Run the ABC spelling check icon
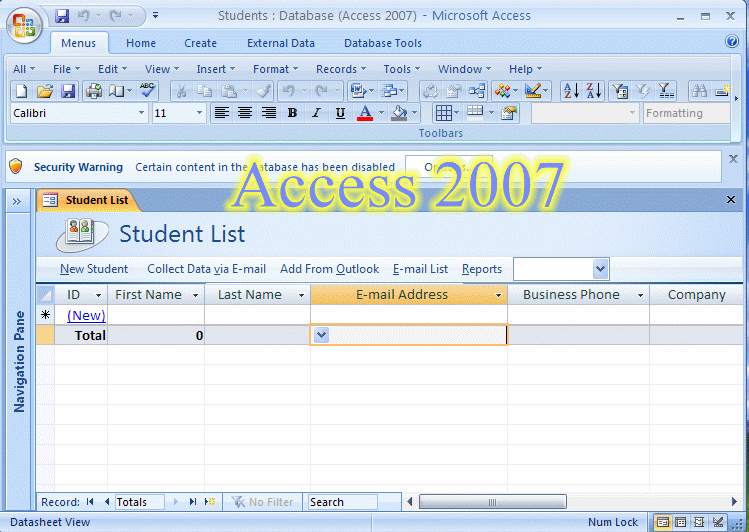 [148, 91]
